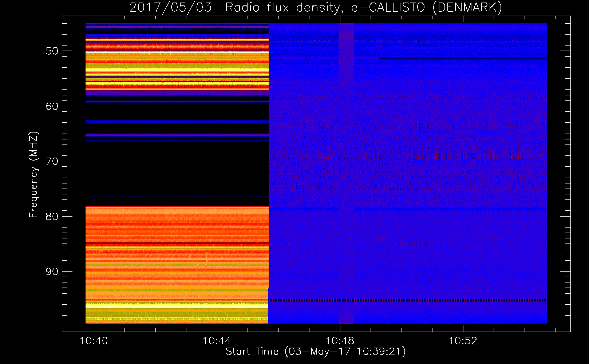This screenshot has width=589, height=364.
Task: Click the 70 frequency tick label
Action: [52, 161]
